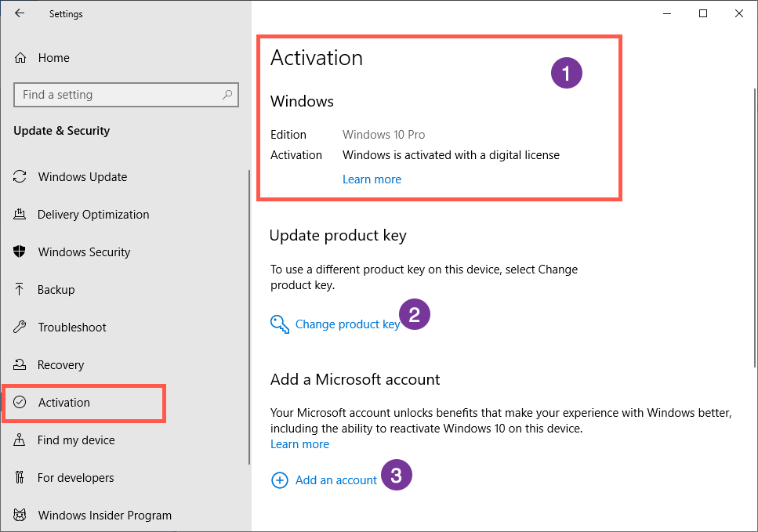Open Learn more under Microsoft account
This screenshot has width=758, height=532.
pyautogui.click(x=299, y=444)
